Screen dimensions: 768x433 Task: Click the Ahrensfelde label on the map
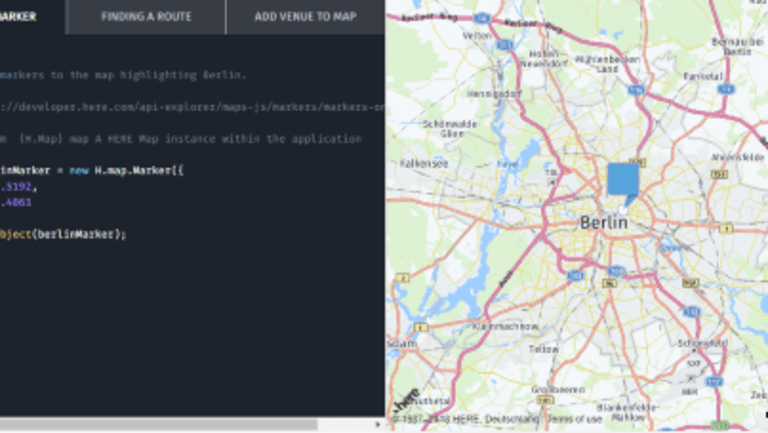tap(738, 157)
